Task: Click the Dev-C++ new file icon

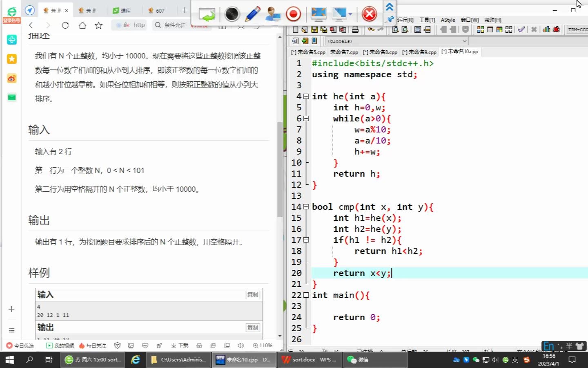Action: pos(296,29)
